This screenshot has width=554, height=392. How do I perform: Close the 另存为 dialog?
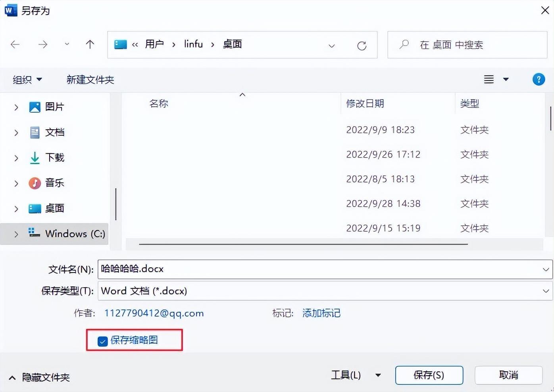click(x=545, y=10)
